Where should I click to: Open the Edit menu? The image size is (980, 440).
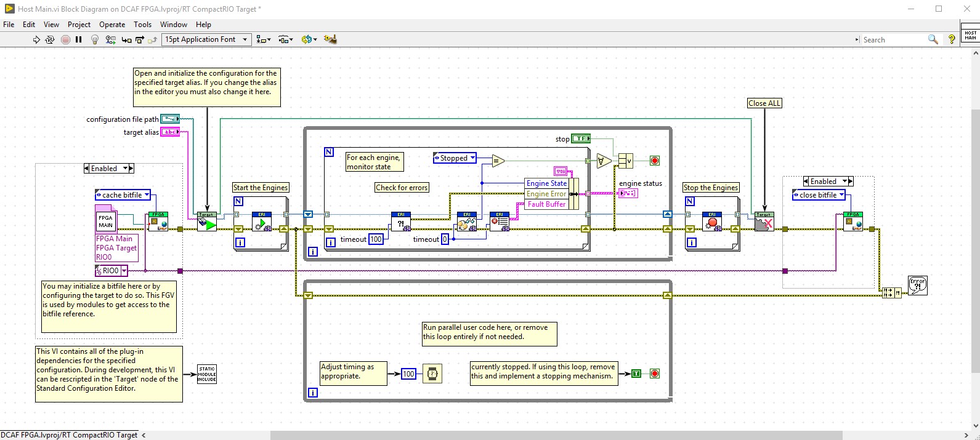coord(29,25)
